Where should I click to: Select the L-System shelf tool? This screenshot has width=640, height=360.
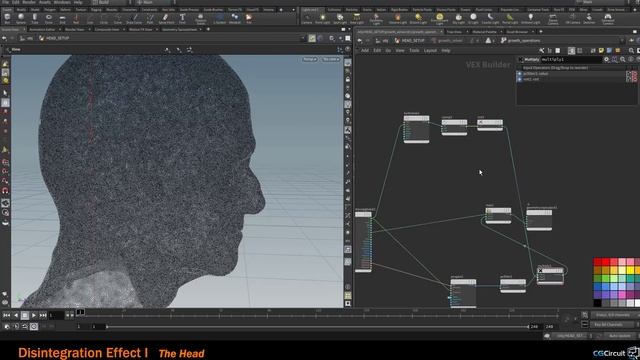click(220, 18)
